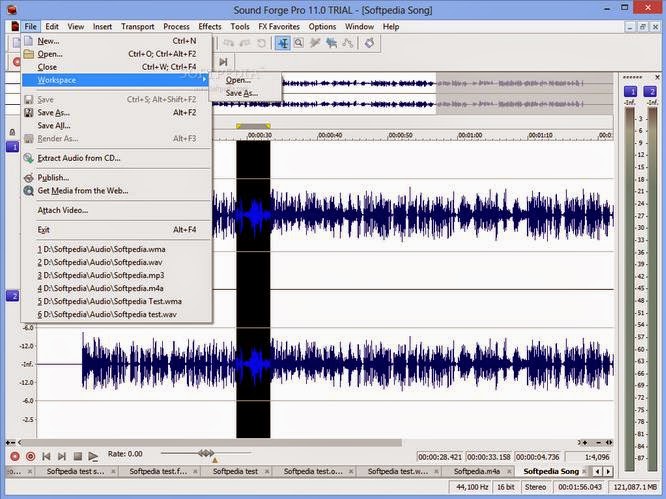Toggle channel 2 button in waveform

[13, 296]
